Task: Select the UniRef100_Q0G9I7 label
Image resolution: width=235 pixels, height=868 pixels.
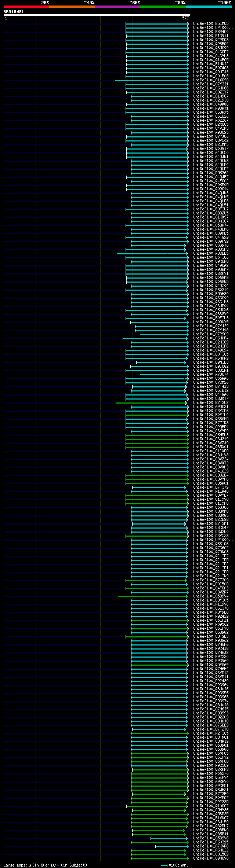Action: [x=211, y=148]
